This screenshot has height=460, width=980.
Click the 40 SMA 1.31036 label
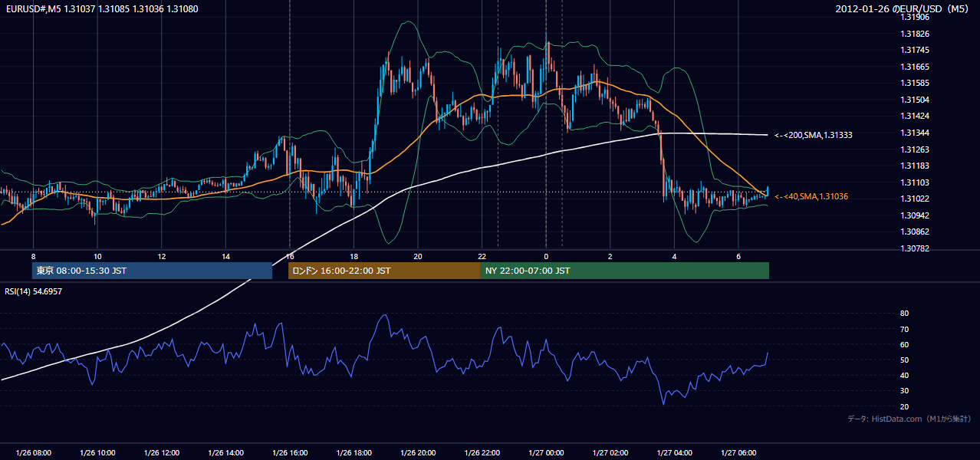[811, 197]
